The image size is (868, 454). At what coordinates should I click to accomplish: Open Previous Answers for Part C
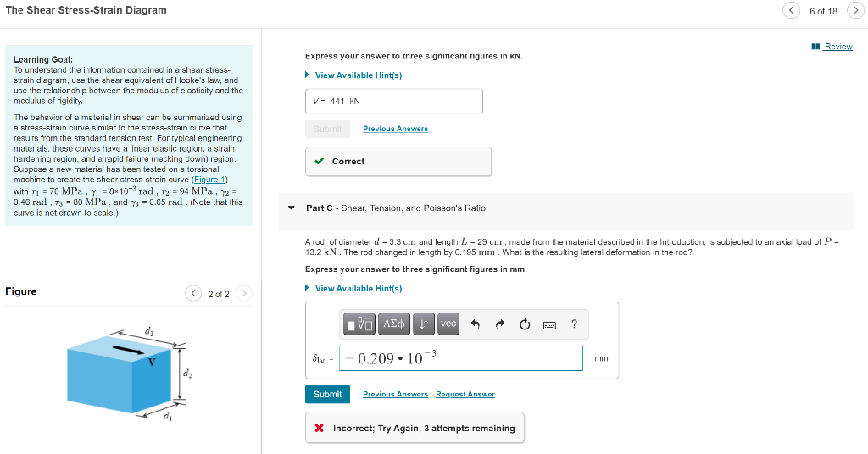[x=396, y=394]
